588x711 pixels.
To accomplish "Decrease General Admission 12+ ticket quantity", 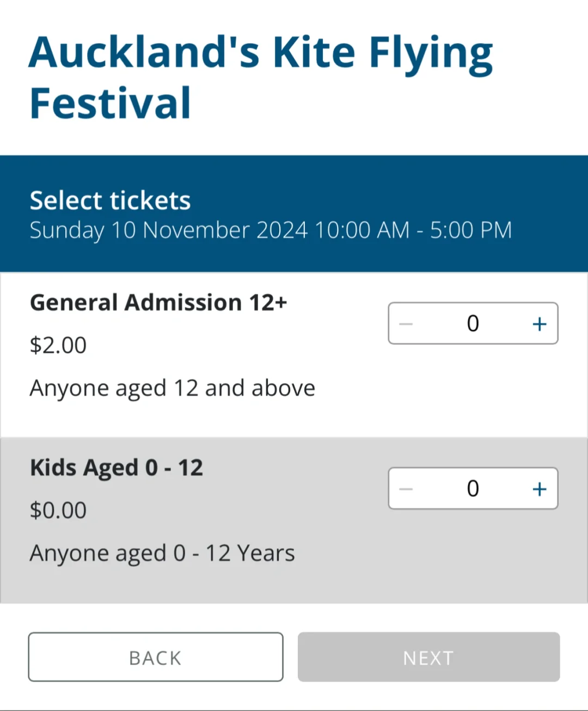I will click(406, 324).
